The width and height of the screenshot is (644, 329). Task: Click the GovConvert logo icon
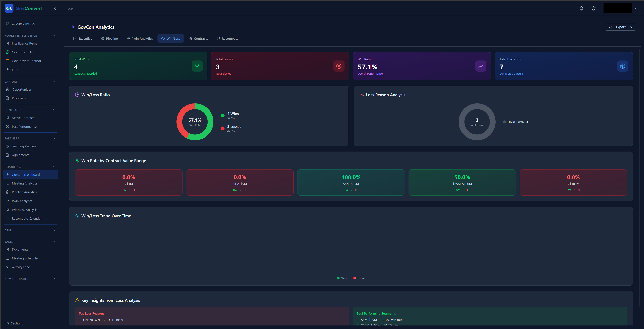coord(9,8)
